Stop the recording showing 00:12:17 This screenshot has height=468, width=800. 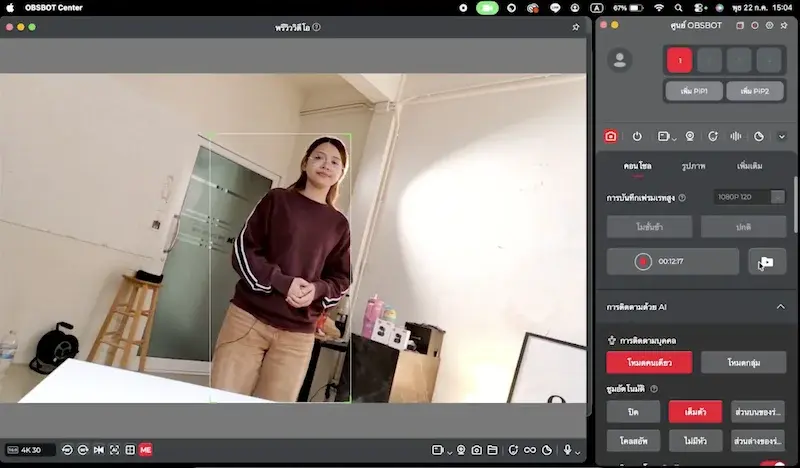643,262
